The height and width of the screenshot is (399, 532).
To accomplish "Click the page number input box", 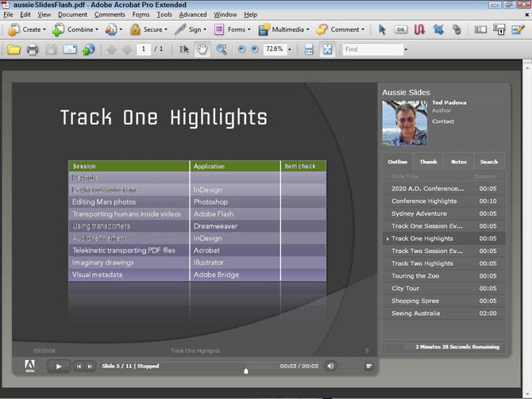I will tap(144, 49).
